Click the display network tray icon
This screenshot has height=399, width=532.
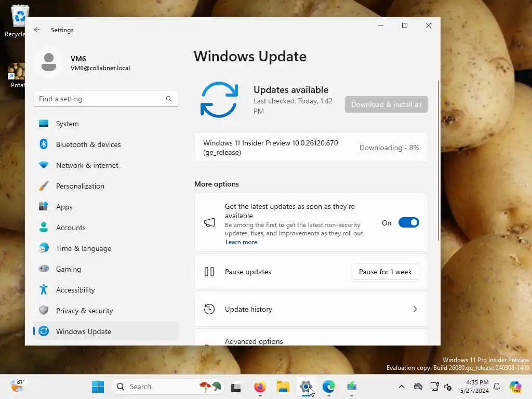(434, 387)
